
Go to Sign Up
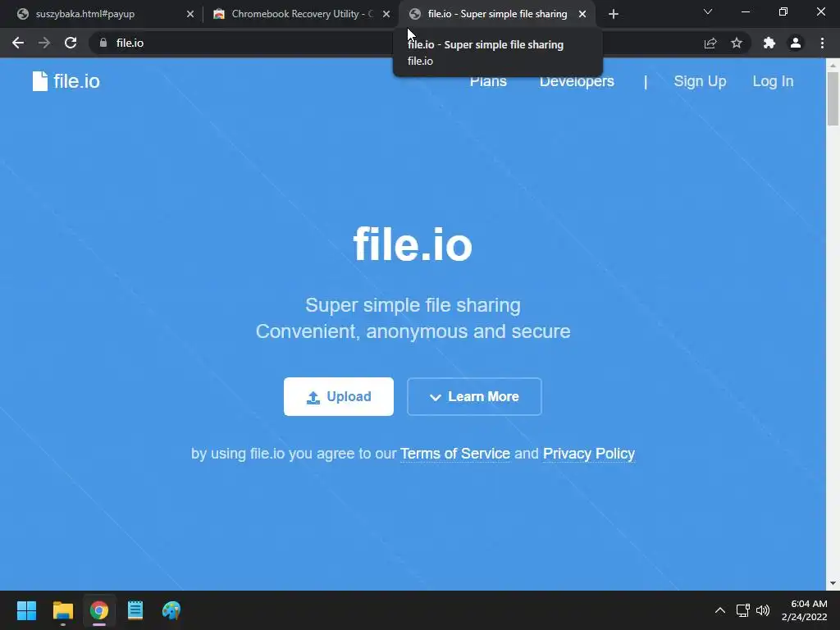pyautogui.click(x=700, y=81)
